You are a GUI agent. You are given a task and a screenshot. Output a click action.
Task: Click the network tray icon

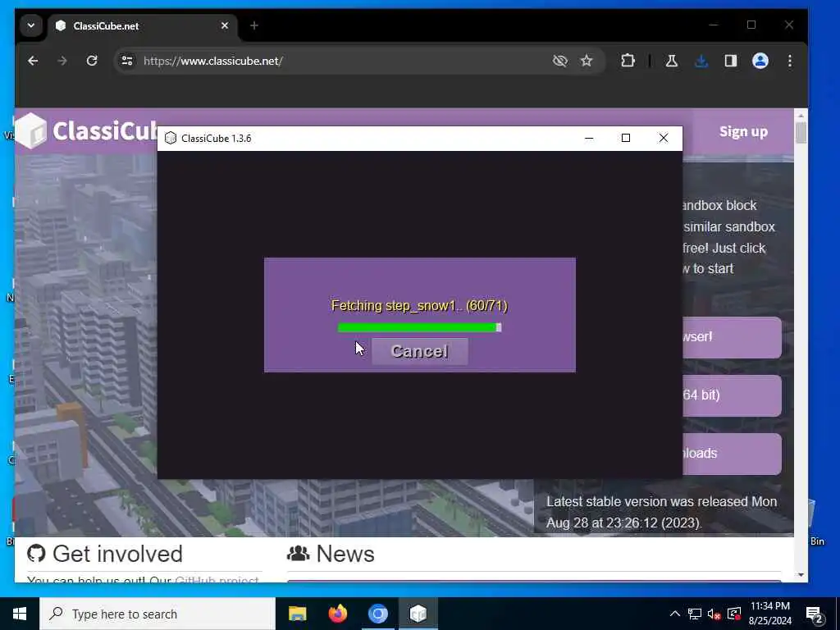(694, 614)
